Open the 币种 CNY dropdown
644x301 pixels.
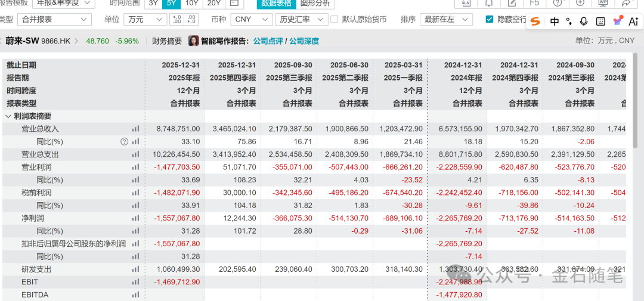click(252, 19)
